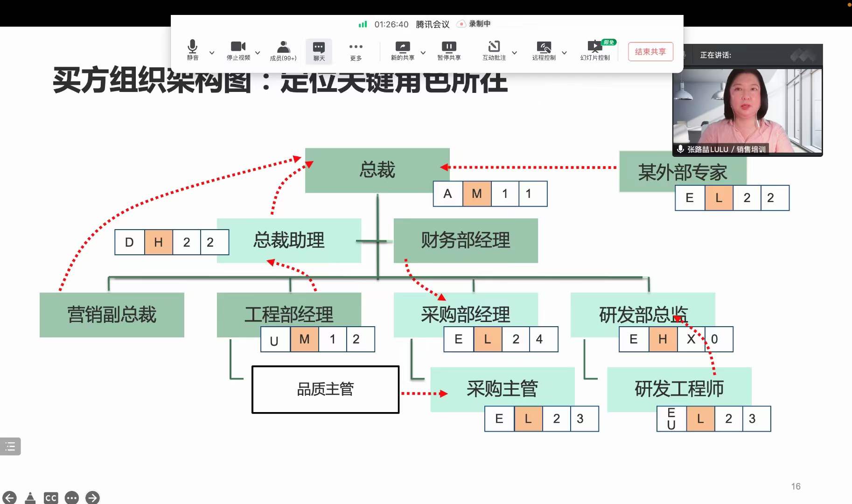Click the E U cell under 研发工程师
The image size is (852, 504).
click(x=672, y=419)
